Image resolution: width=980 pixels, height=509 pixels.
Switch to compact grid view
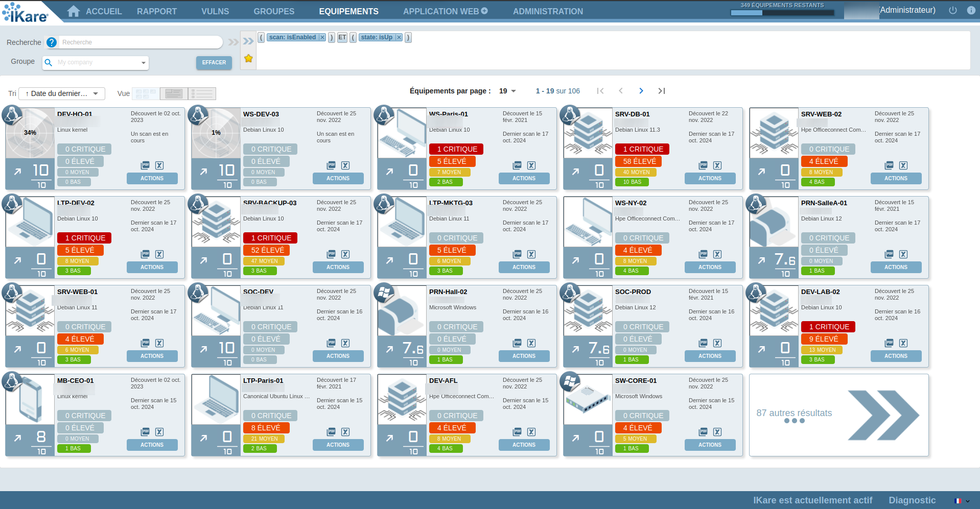click(146, 93)
